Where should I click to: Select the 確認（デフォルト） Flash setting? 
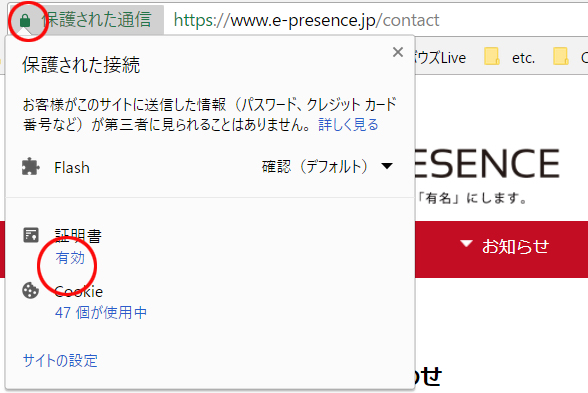(x=315, y=166)
